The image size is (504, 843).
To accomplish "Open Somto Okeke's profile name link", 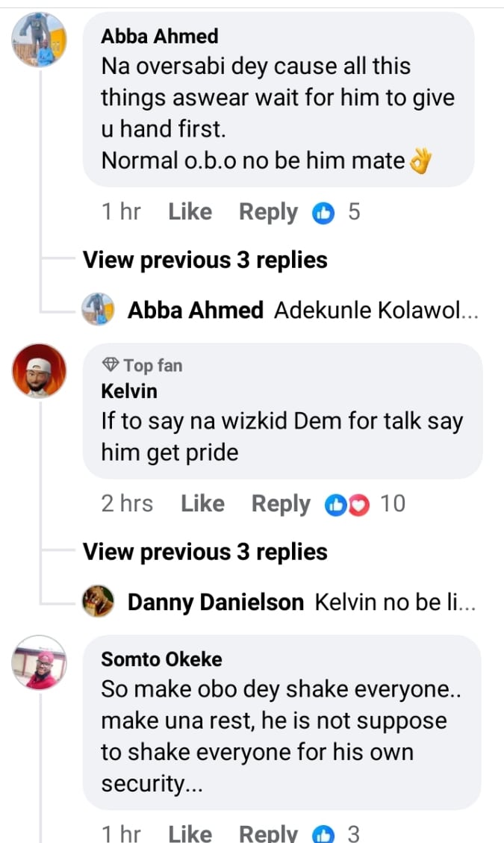I will tap(161, 659).
